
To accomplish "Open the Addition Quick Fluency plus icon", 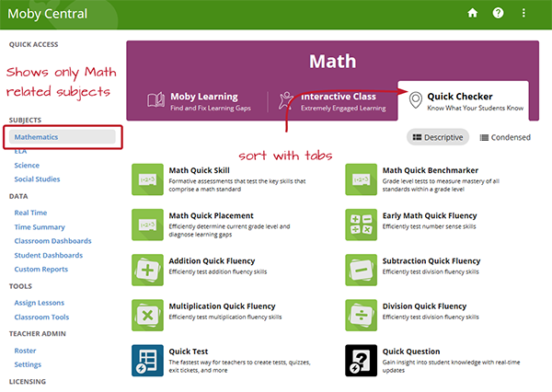I will click(x=147, y=271).
